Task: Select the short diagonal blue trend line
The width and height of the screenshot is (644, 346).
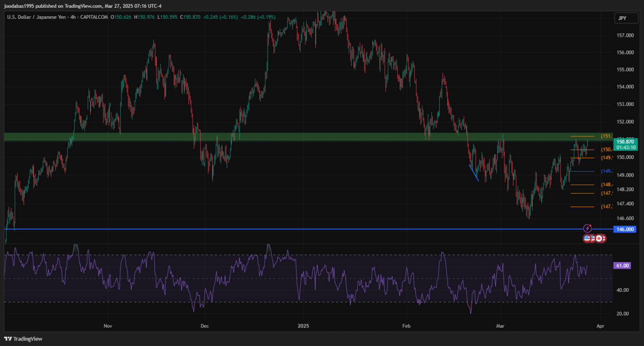Action: coord(474,173)
